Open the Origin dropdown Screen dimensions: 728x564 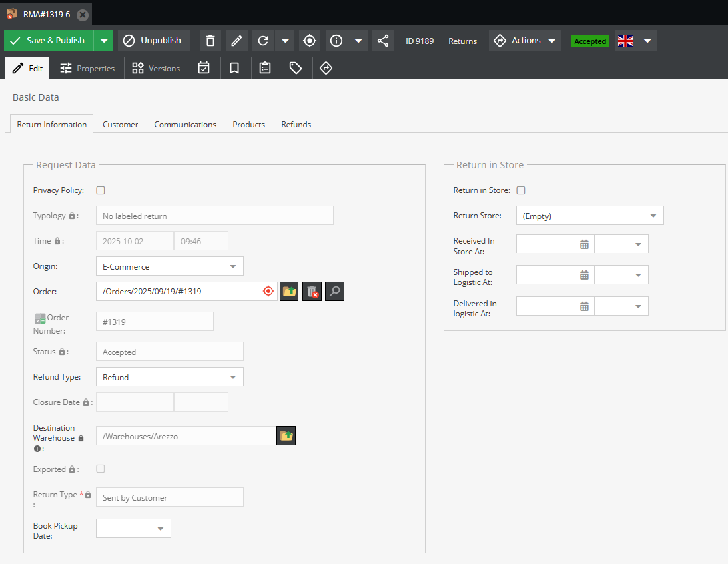point(169,266)
